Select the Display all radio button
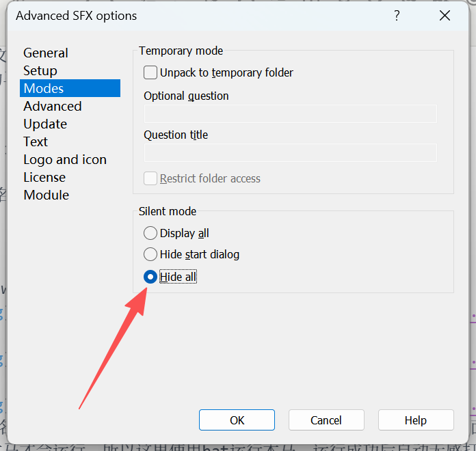This screenshot has width=476, height=451. coord(150,233)
